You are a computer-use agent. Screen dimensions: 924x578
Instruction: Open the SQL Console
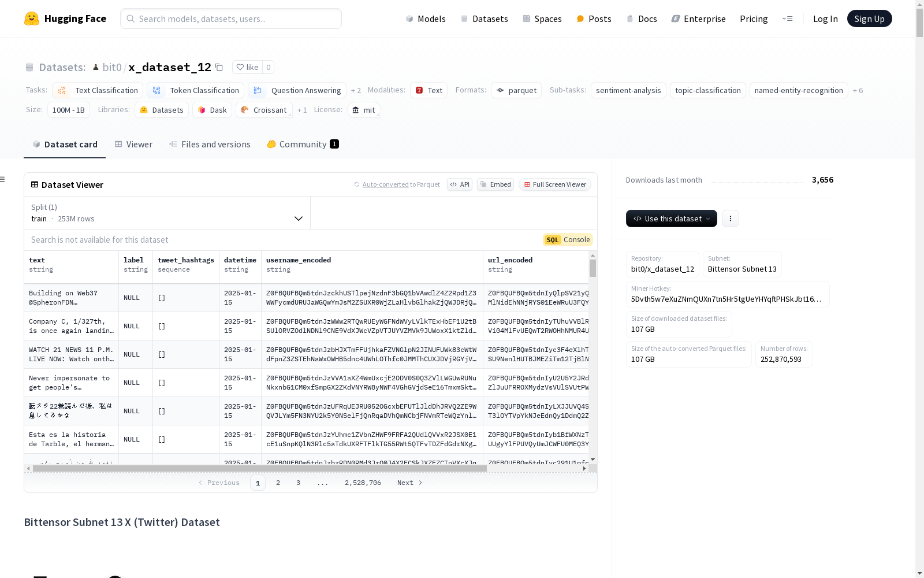pos(568,240)
